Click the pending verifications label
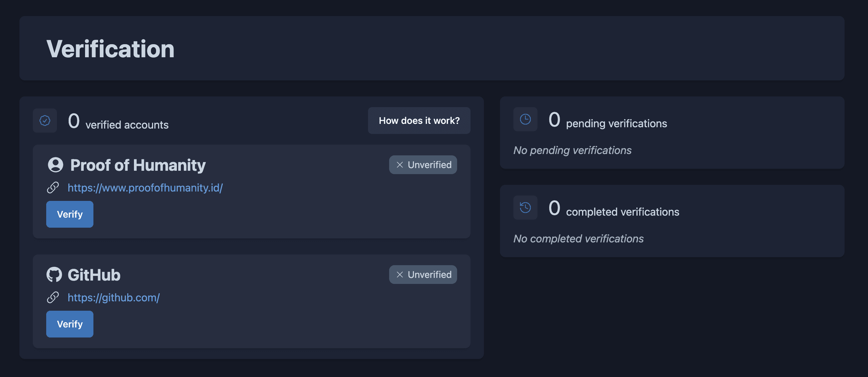The image size is (868, 377). 616,123
